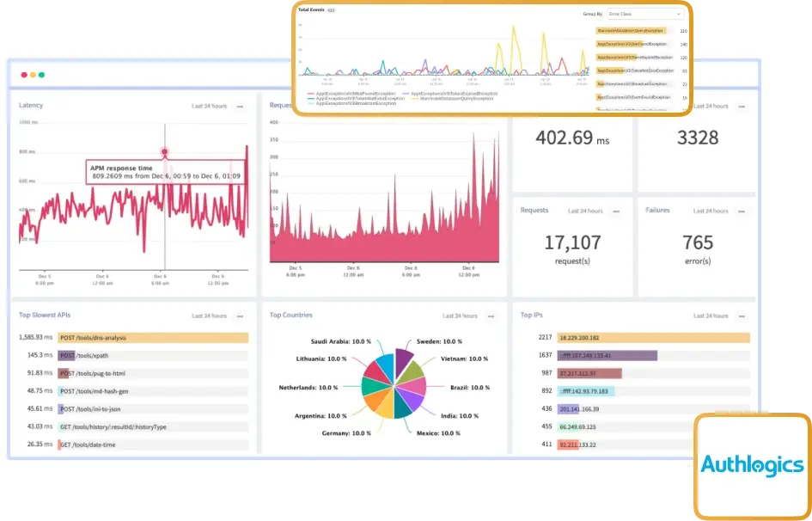Toggle the AppExceptionsNotFoundException legend series
Image resolution: width=812 pixels, height=521 pixels.
pos(355,93)
